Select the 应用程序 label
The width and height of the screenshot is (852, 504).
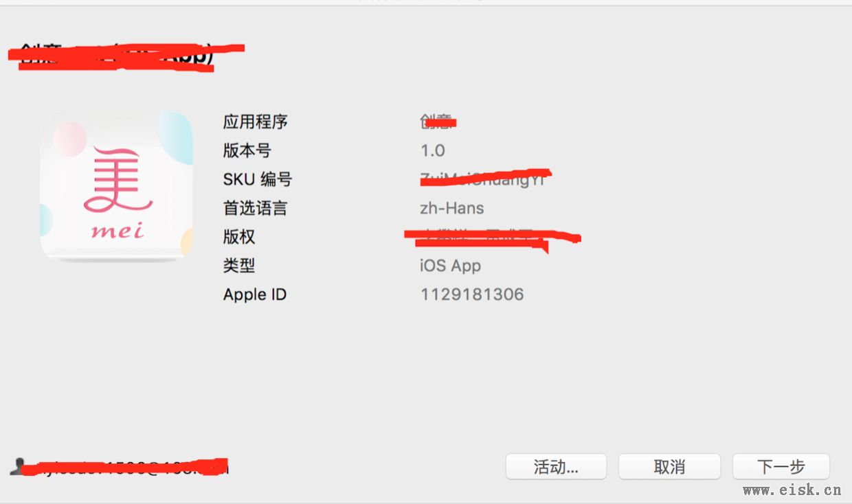(x=256, y=122)
